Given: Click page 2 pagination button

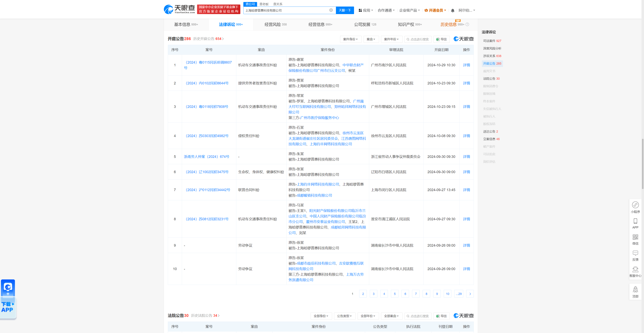Looking at the screenshot, I should (363, 294).
